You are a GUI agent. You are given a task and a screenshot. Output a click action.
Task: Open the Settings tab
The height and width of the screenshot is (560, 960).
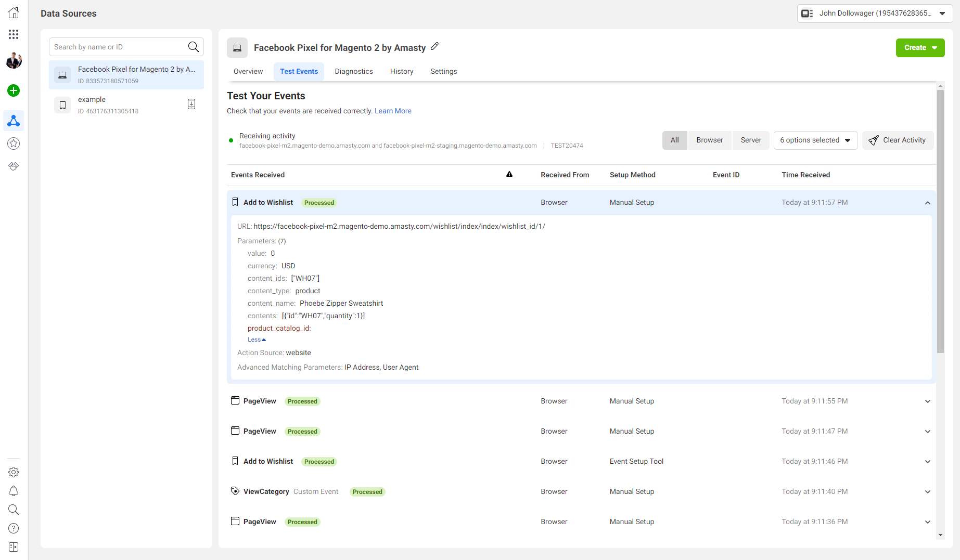pos(443,72)
